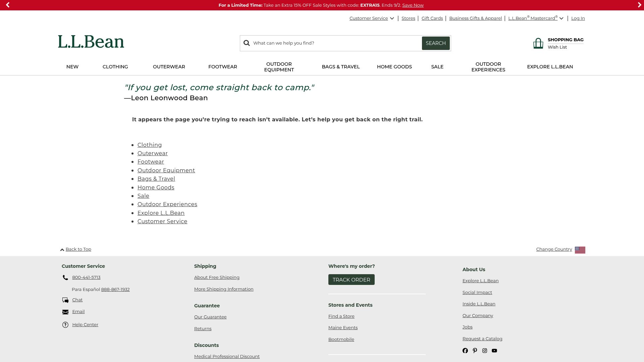Open the HOME GOODS menu
The image size is (644, 362).
tap(394, 67)
